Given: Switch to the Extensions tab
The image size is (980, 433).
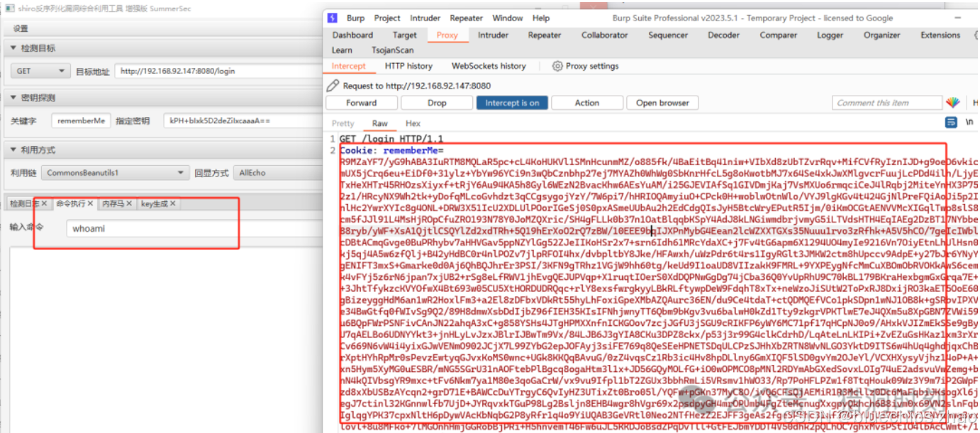Looking at the screenshot, I should pos(940,35).
